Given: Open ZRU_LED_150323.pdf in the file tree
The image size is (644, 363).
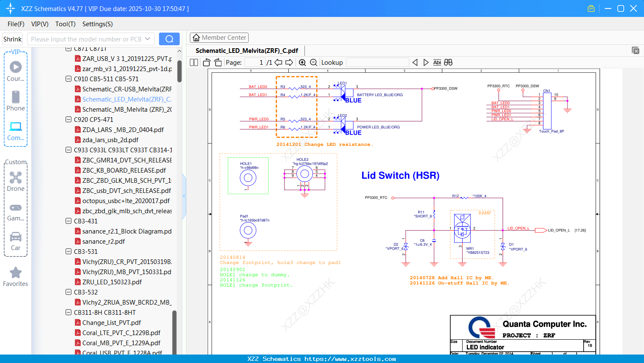Looking at the screenshot, I should 112,282.
